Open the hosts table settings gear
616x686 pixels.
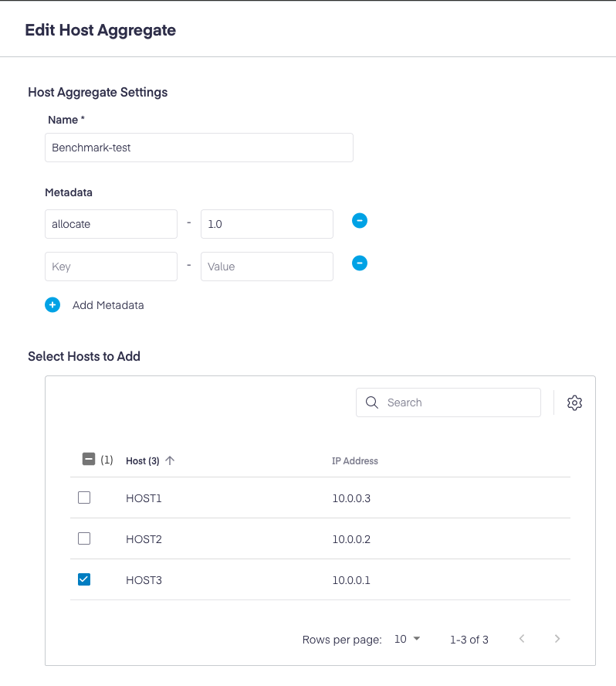pos(574,402)
